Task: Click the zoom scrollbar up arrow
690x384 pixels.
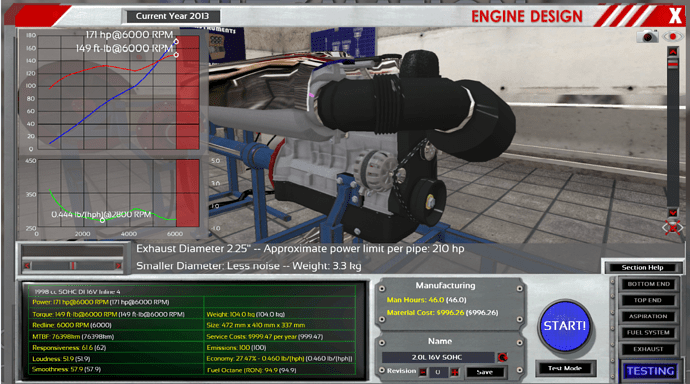Action: pos(673,52)
